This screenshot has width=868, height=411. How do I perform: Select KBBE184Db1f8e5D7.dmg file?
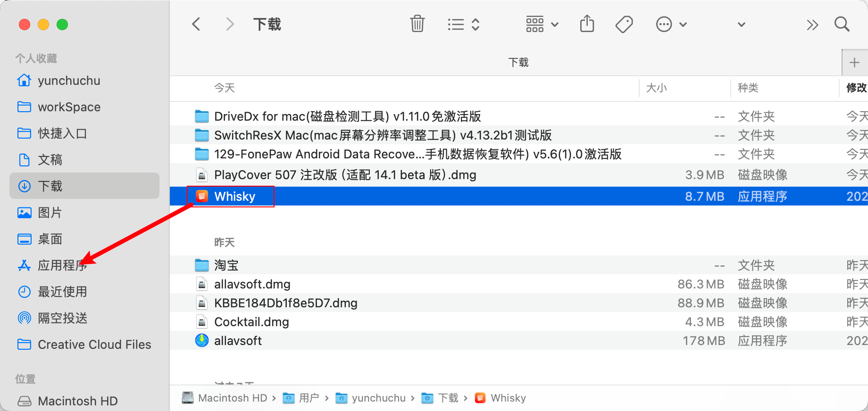519,303
